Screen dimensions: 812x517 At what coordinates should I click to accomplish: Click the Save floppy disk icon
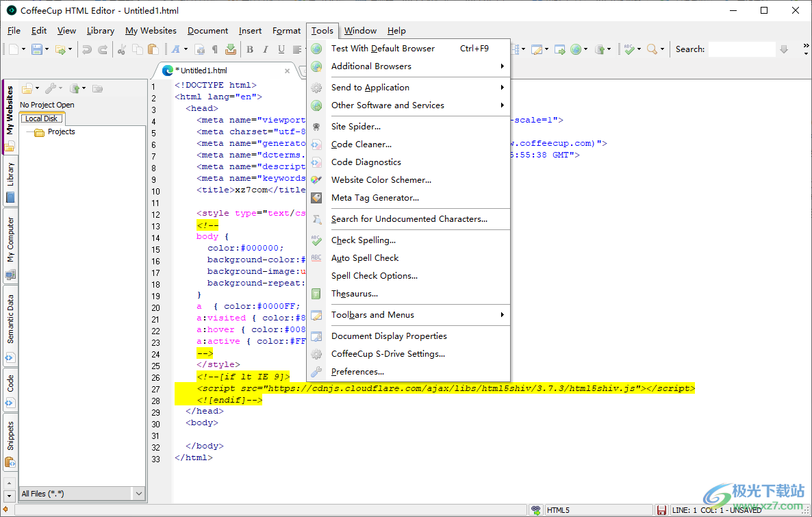37,49
